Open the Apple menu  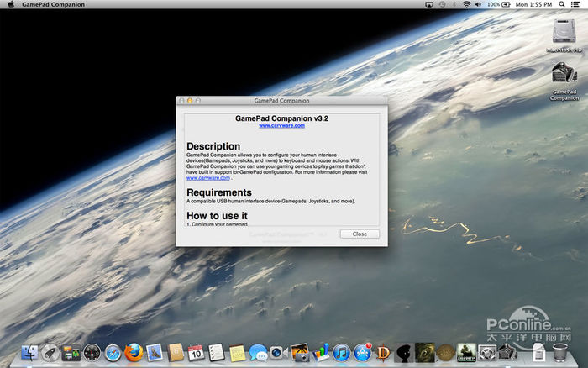tap(9, 5)
